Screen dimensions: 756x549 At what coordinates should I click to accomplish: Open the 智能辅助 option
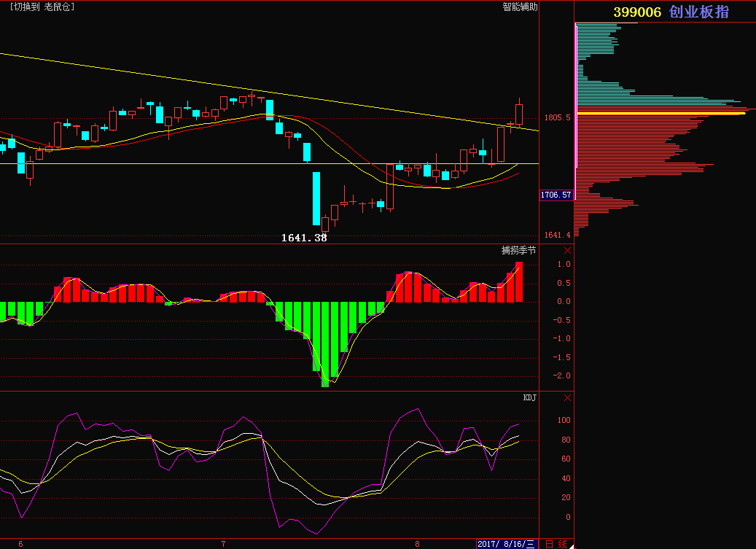point(520,7)
